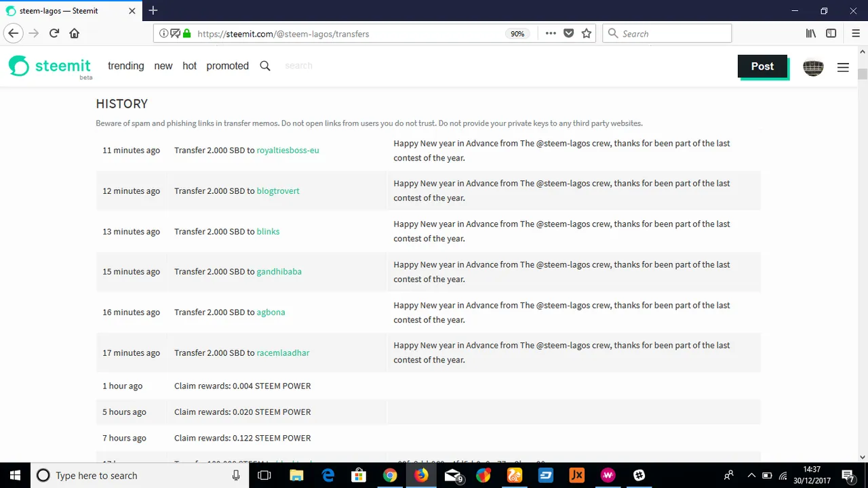
Task: Open a new browser tab
Action: pos(153,10)
